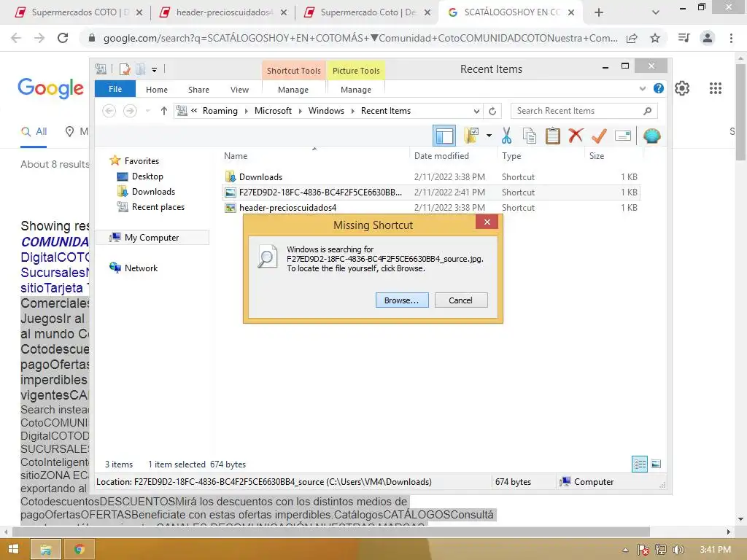
Task: Select My Computer in navigation pane
Action: (x=152, y=238)
